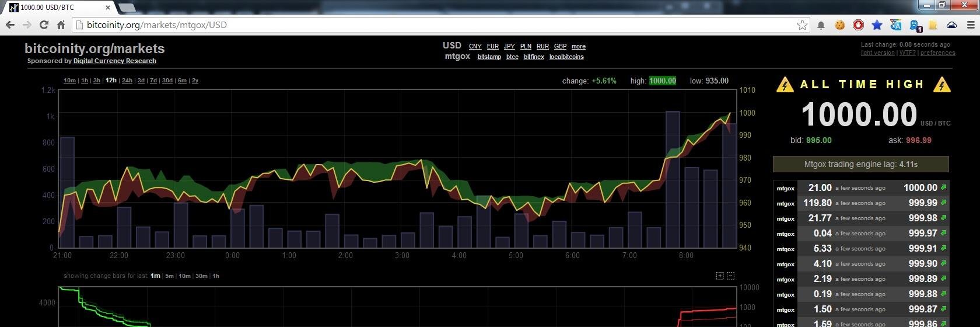Open the red stop-hand ad blocker extension
Image resolution: width=980 pixels, height=327 pixels.
pyautogui.click(x=858, y=25)
